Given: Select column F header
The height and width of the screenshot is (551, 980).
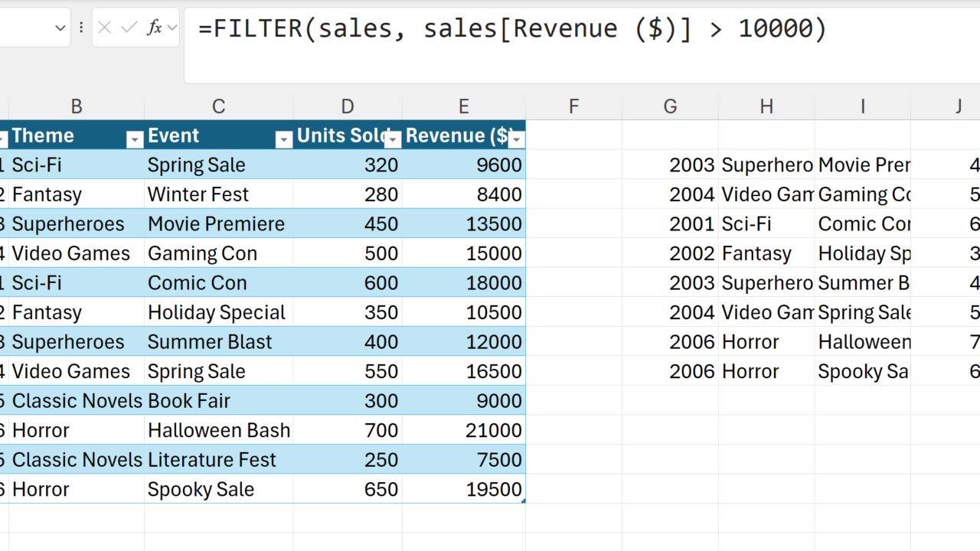Looking at the screenshot, I should pyautogui.click(x=573, y=106).
